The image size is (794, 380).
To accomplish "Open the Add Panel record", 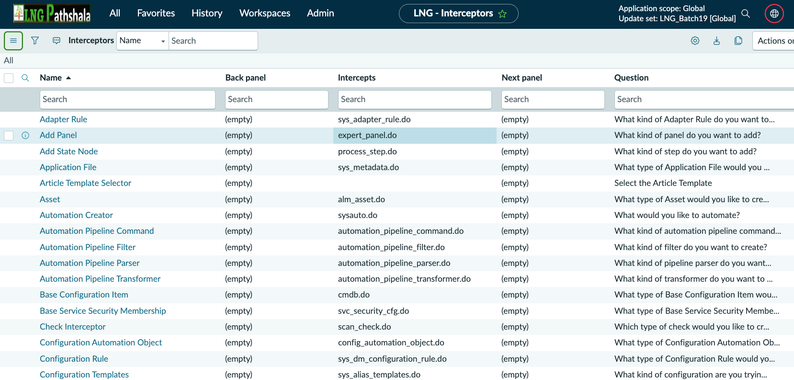I will (58, 135).
